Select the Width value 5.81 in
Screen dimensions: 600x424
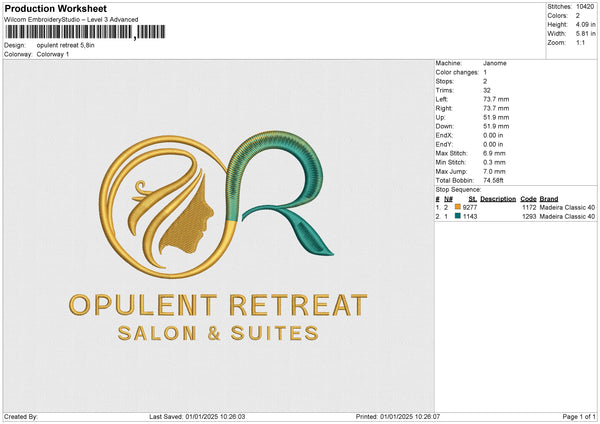point(585,34)
